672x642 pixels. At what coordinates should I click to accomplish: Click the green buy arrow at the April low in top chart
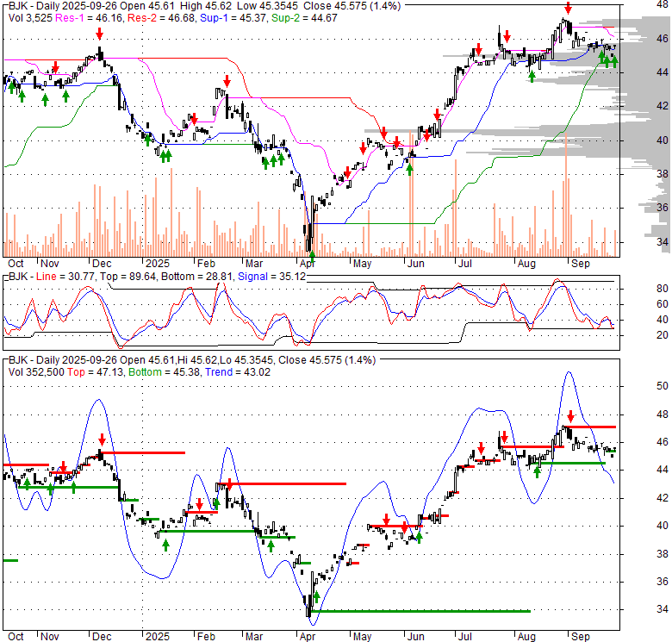point(312,256)
